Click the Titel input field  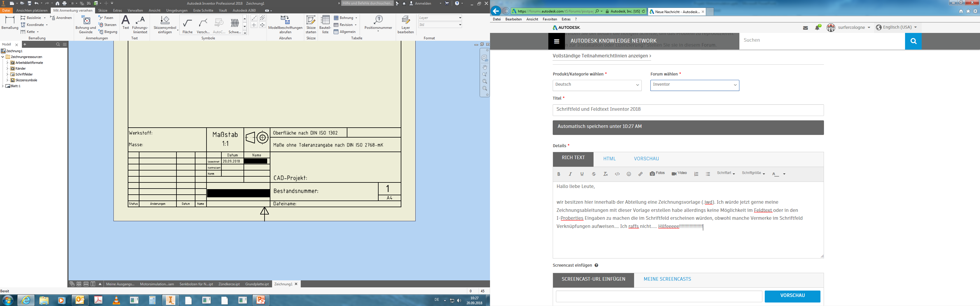pyautogui.click(x=688, y=110)
